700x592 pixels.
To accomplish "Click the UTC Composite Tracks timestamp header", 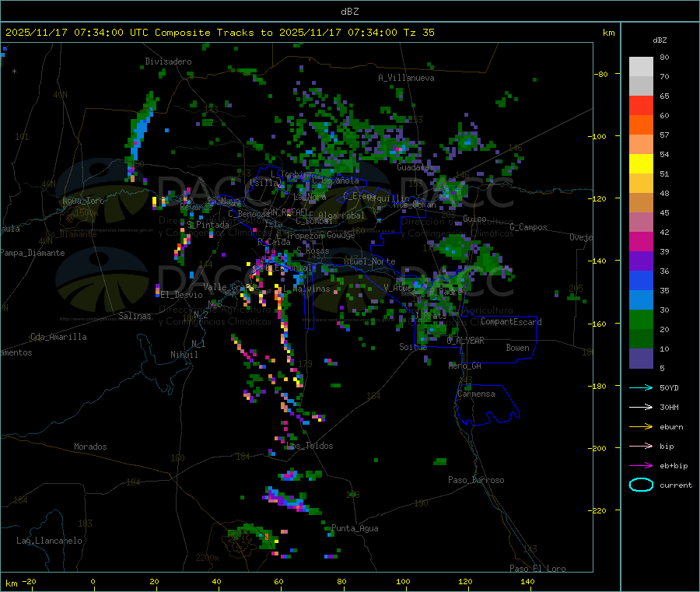I will click(x=219, y=33).
